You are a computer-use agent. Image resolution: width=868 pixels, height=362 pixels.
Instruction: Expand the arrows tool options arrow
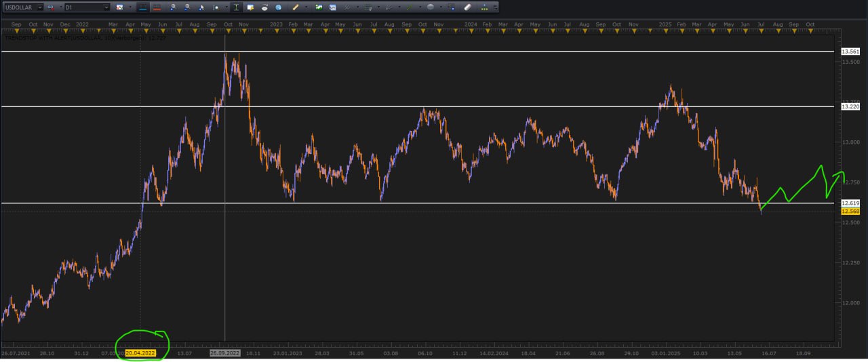pyautogui.click(x=399, y=7)
